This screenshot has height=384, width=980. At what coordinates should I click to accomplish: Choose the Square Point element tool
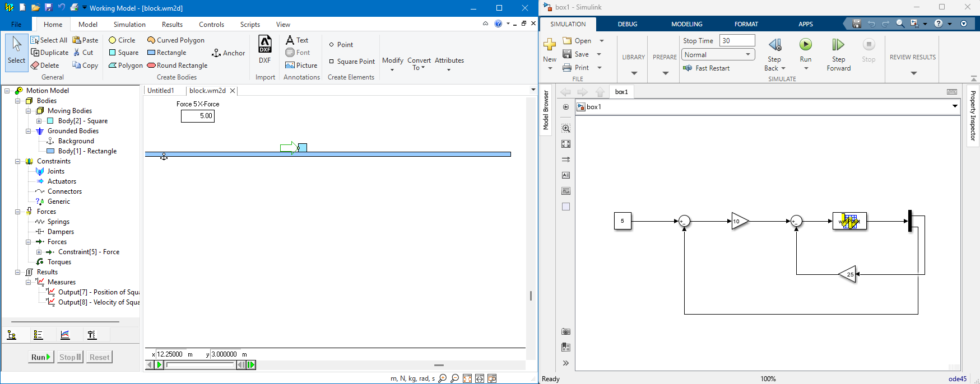352,62
